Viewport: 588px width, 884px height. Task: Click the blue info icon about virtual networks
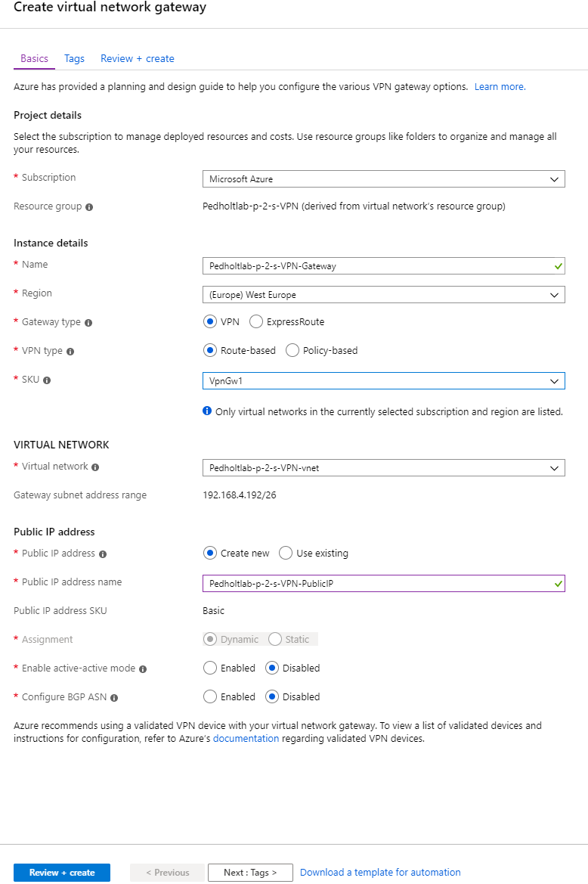point(207,411)
